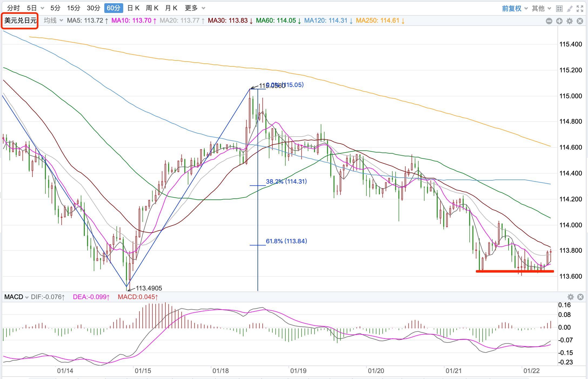This screenshot has width=588, height=379.
Task: Remove moving average indicator with X icon
Action: [x=580, y=21]
